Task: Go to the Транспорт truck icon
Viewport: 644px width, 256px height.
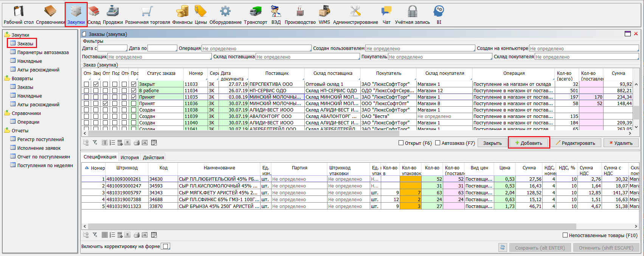Action: pos(255,15)
